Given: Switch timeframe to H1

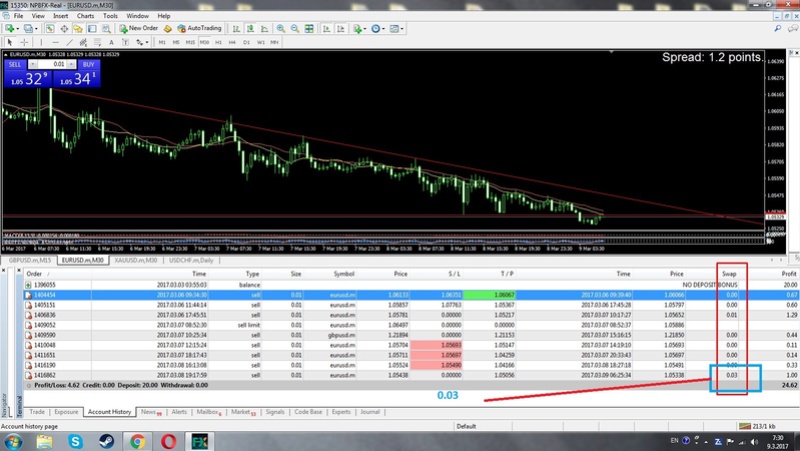Looking at the screenshot, I should [218, 42].
